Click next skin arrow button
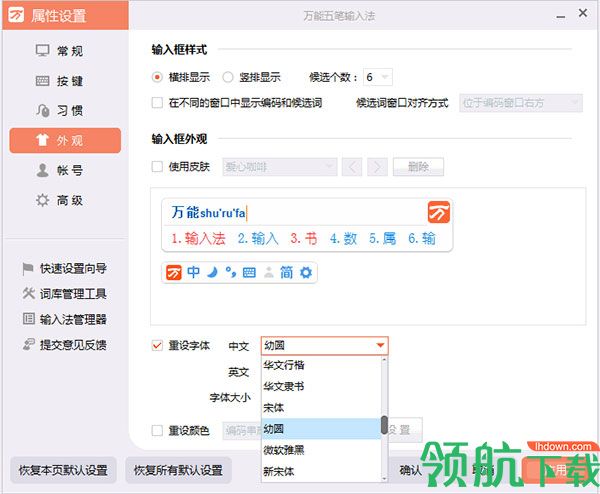600x494 pixels. tap(377, 167)
